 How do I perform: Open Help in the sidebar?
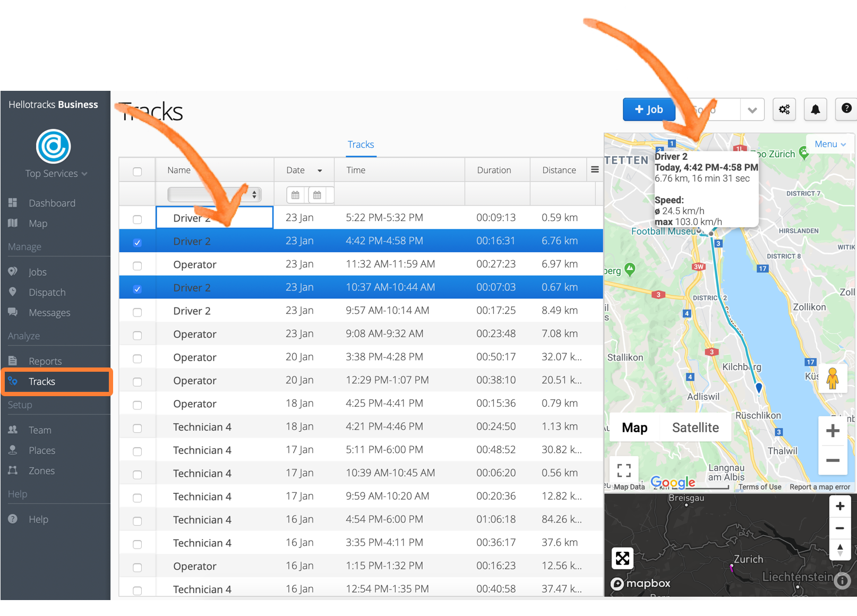[x=38, y=519]
